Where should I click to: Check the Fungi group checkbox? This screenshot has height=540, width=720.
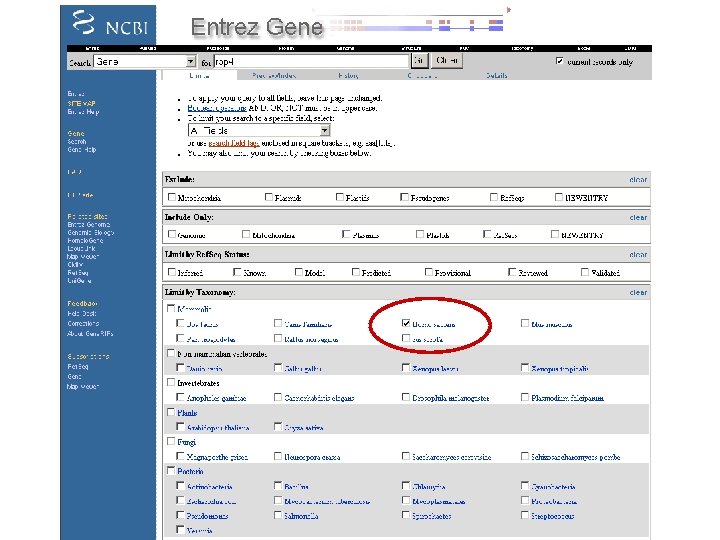point(171,441)
